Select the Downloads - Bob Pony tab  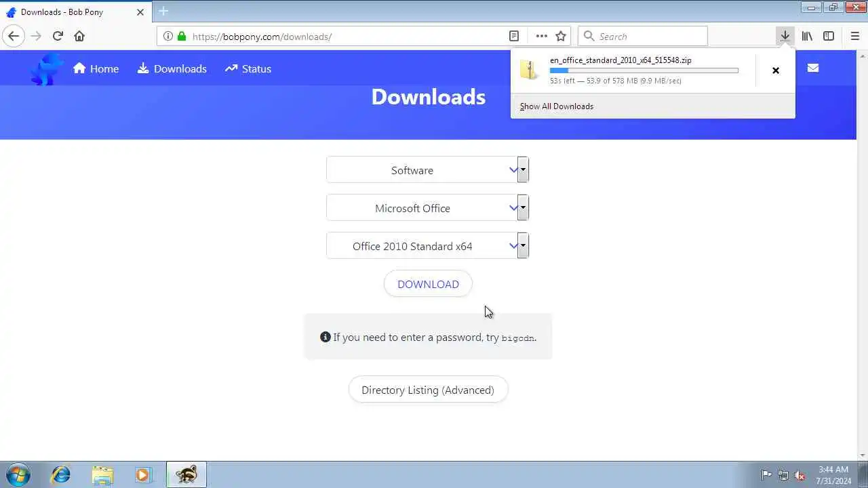point(76,12)
